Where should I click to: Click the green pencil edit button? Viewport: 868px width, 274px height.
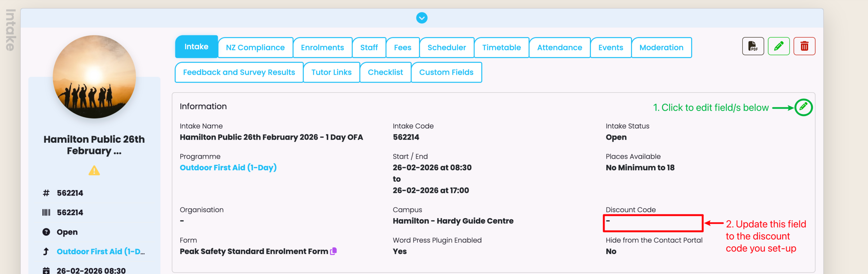(778, 46)
